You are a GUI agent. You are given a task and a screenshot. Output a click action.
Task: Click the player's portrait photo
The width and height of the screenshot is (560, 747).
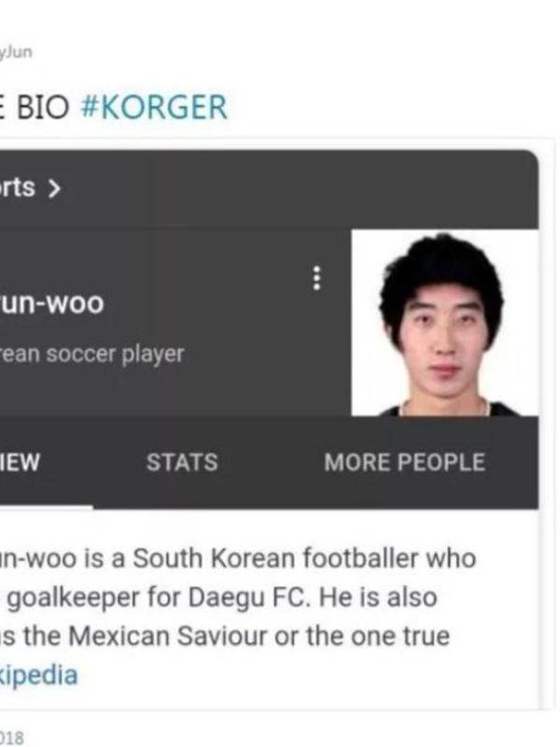(x=445, y=323)
